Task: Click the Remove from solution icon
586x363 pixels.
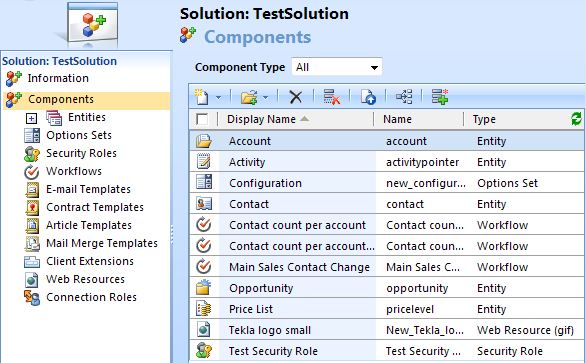Action: tap(331, 98)
